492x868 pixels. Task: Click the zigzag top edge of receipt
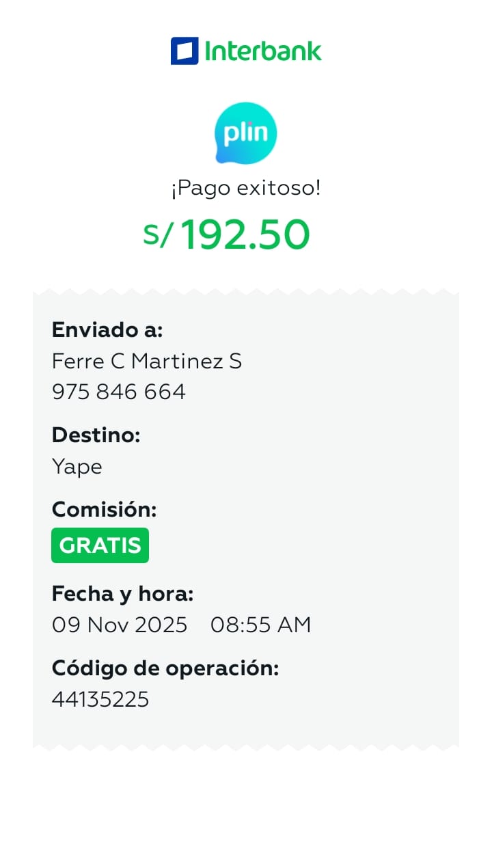[246, 293]
